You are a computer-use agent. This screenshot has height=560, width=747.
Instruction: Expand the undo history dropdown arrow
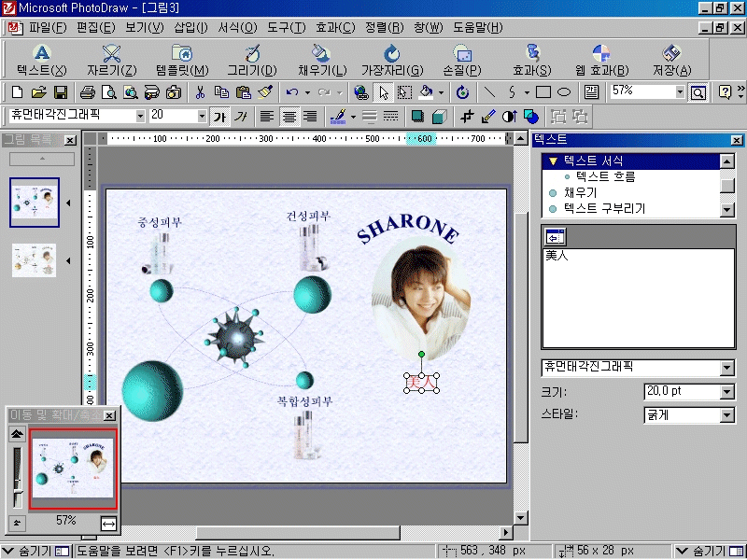307,91
